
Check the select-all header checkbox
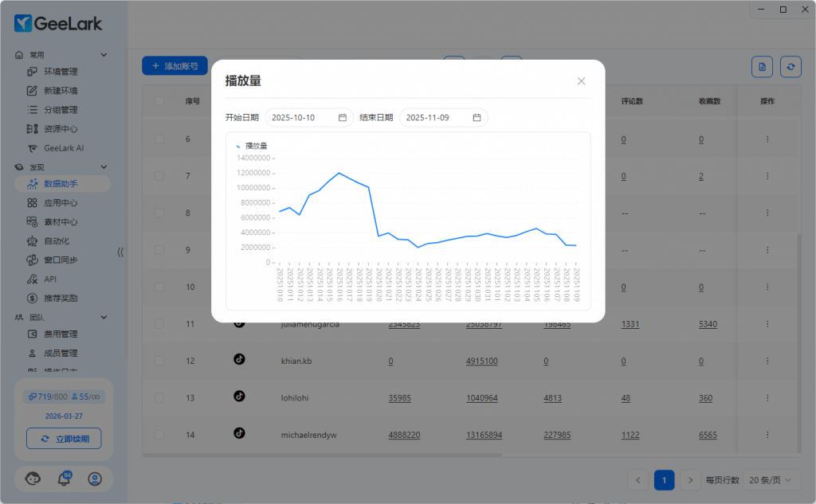point(159,101)
